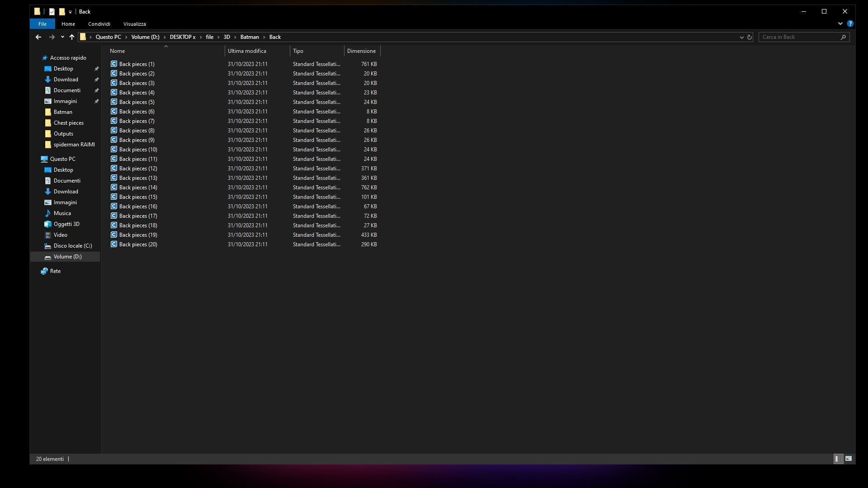Expand the ribbon with the chevron
This screenshot has height=488, width=868.
click(x=840, y=23)
